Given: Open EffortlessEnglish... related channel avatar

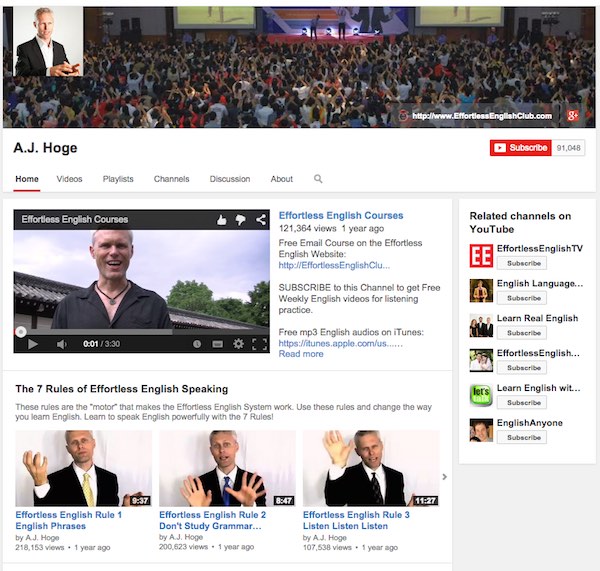Looking at the screenshot, I should click(x=481, y=360).
